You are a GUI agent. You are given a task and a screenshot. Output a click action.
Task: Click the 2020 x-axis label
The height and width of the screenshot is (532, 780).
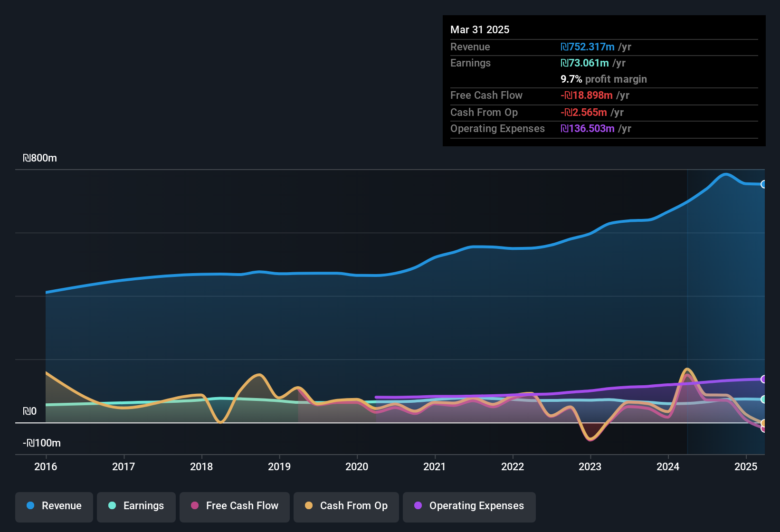click(x=357, y=466)
